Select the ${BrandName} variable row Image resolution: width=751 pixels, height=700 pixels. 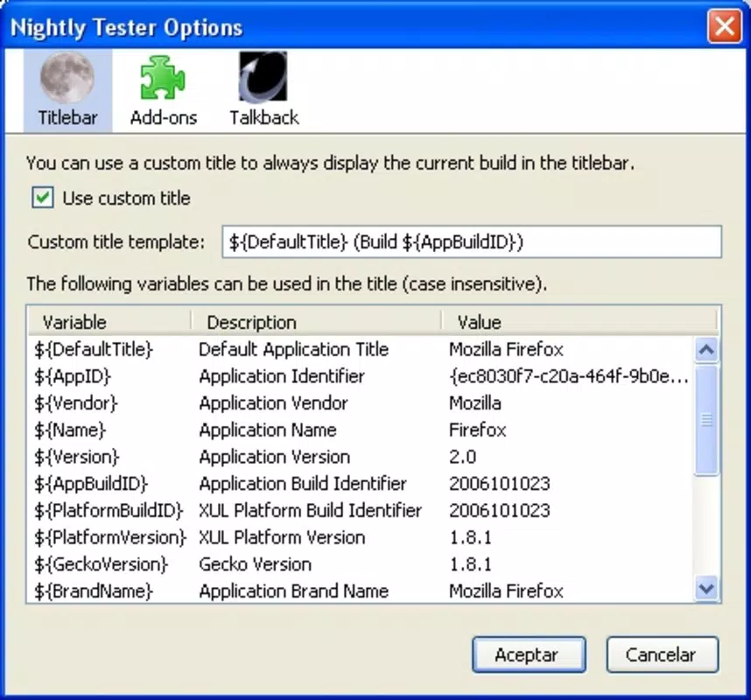(x=360, y=591)
